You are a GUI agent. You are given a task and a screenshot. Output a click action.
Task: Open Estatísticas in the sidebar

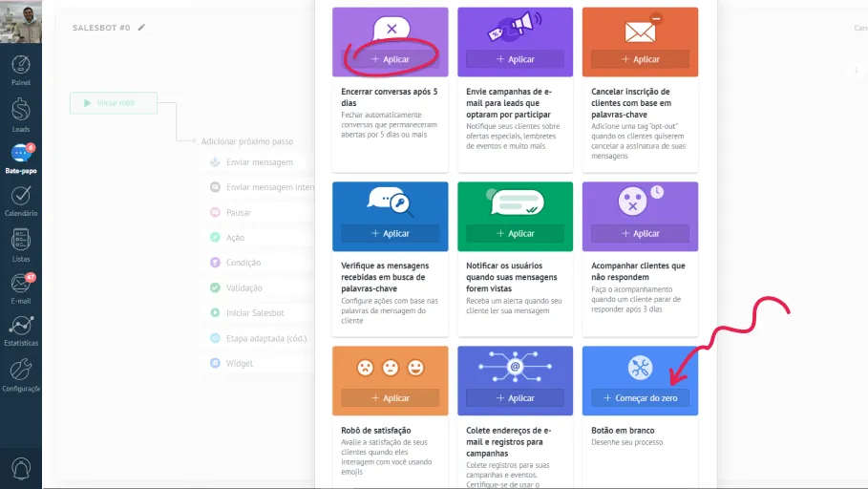21,331
